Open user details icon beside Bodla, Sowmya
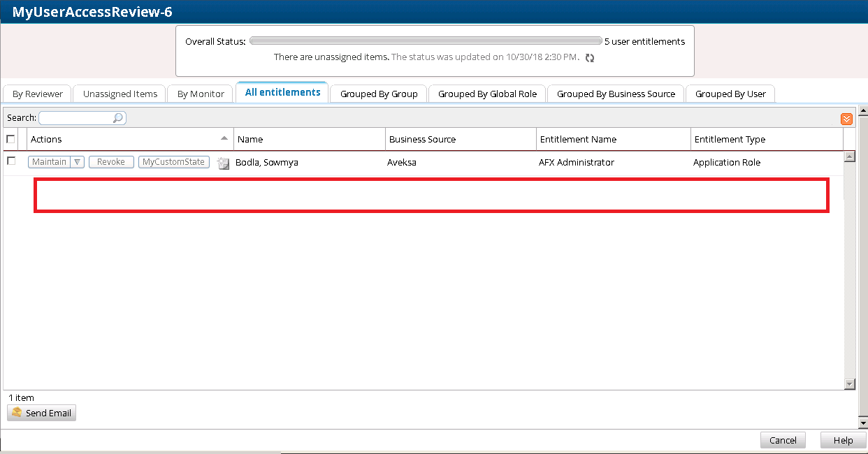This screenshot has height=454, width=868. coord(223,163)
